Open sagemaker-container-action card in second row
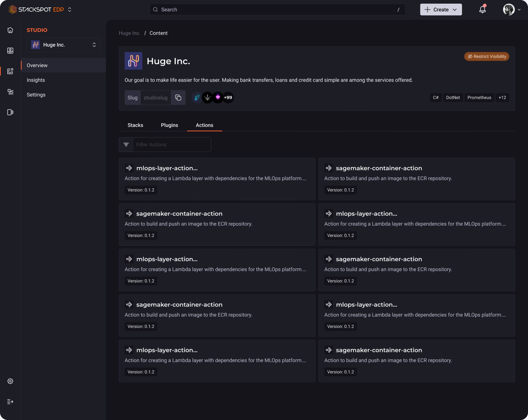 point(217,224)
